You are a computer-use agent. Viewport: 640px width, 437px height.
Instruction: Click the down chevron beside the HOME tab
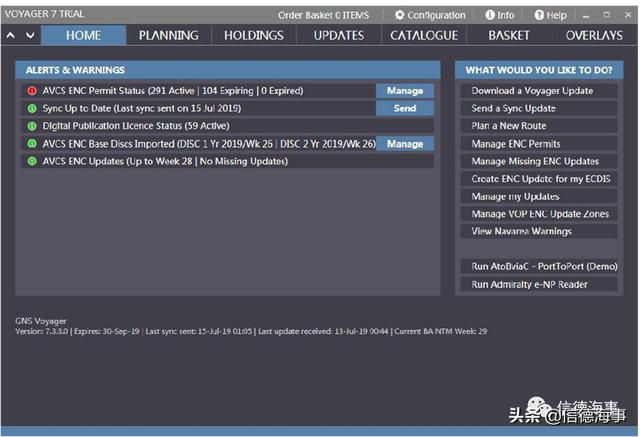click(30, 35)
